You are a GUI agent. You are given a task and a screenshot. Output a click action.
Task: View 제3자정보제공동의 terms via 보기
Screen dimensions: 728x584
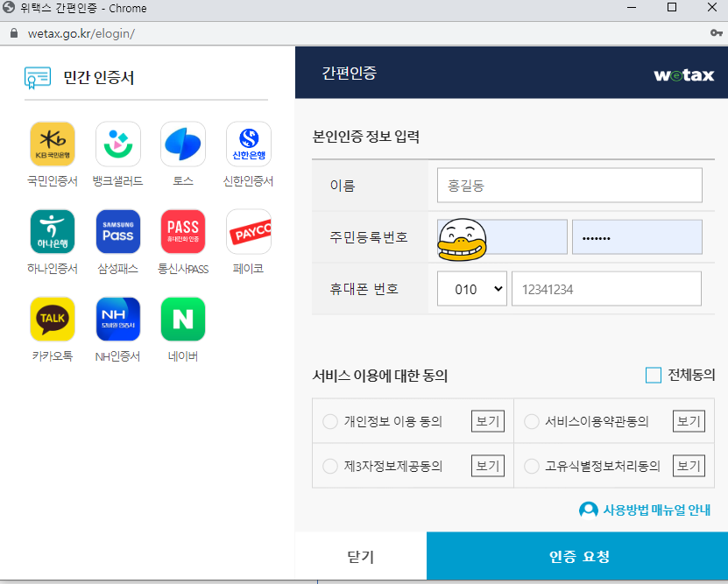click(487, 466)
